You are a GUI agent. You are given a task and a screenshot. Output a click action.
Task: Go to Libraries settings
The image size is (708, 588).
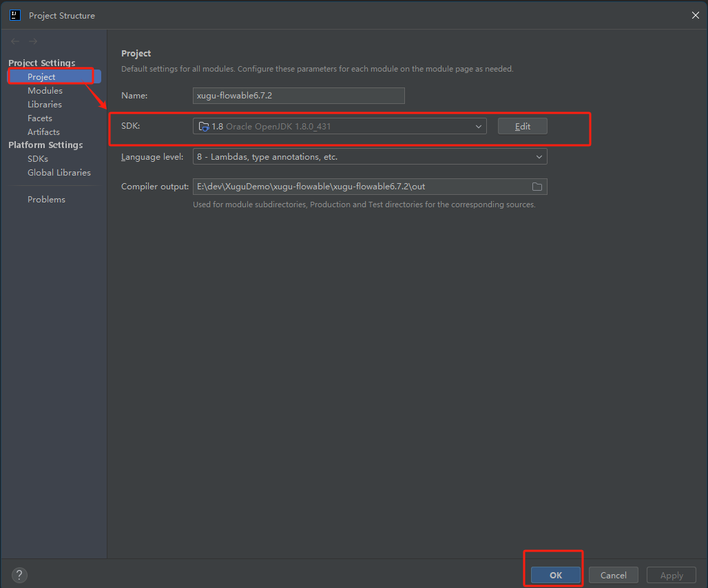coord(45,105)
